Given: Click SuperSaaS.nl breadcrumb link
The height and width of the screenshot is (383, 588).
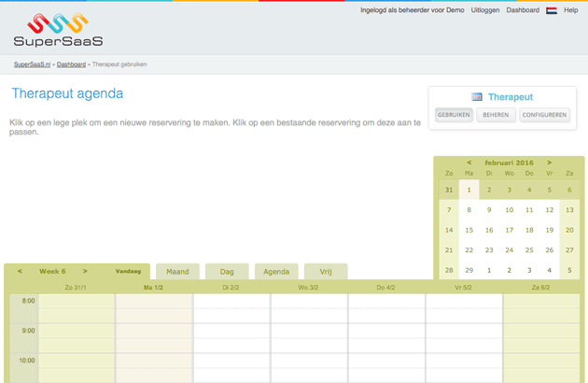Looking at the screenshot, I should [x=33, y=64].
